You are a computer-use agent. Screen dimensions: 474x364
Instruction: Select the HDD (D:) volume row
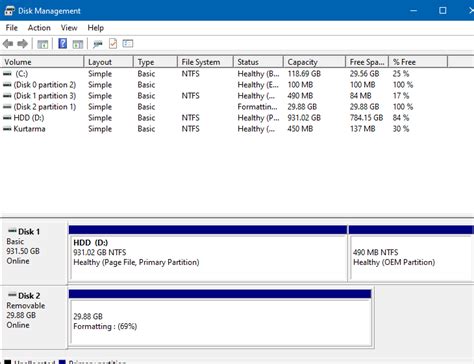pos(223,118)
